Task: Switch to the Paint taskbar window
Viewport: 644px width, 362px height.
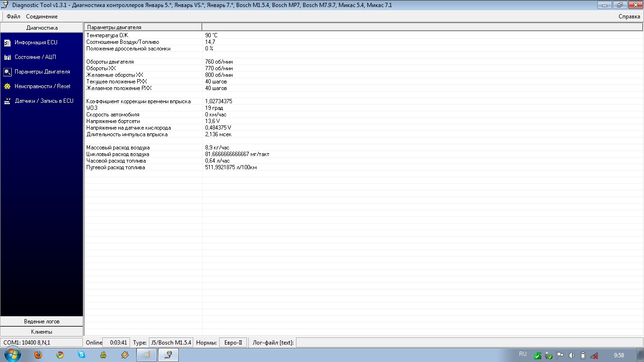Action: (147, 355)
